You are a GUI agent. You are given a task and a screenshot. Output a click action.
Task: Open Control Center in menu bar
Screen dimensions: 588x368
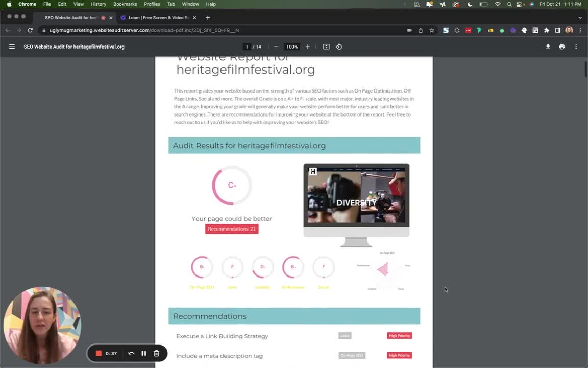tap(520, 4)
